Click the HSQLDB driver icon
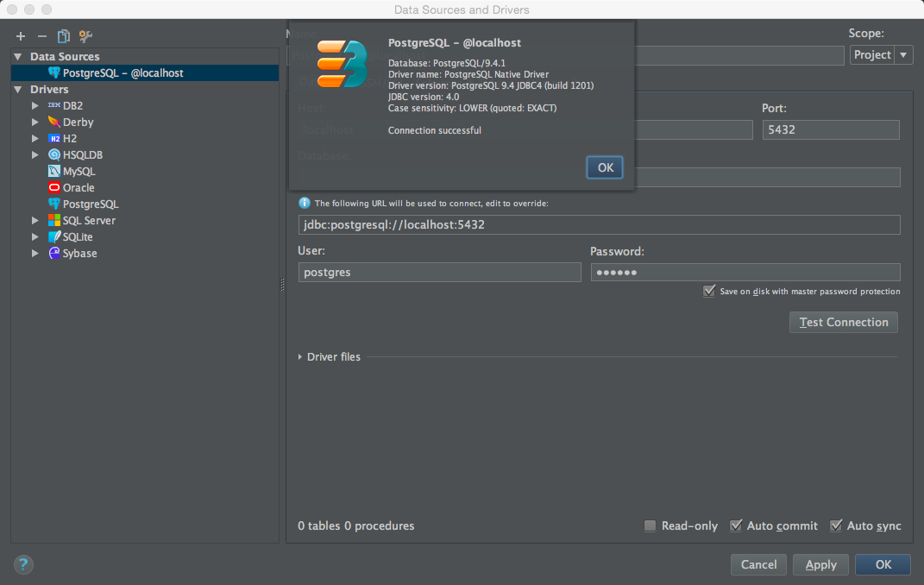 pos(54,155)
